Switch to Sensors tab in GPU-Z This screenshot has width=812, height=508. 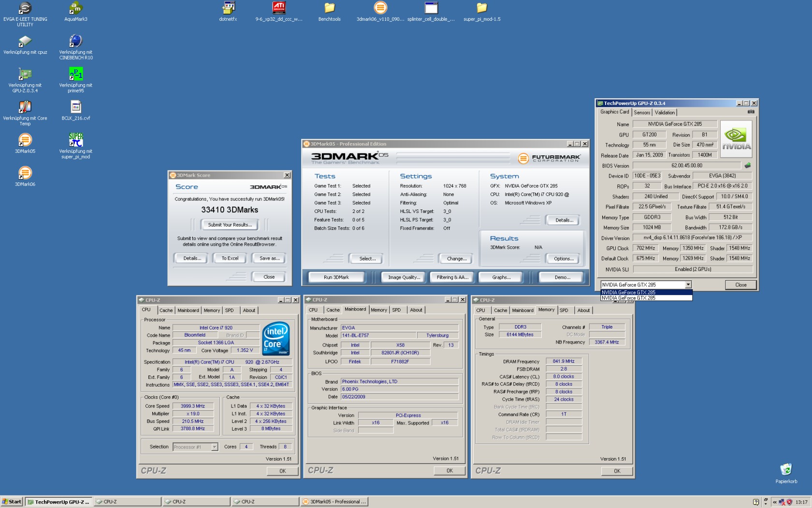[642, 113]
